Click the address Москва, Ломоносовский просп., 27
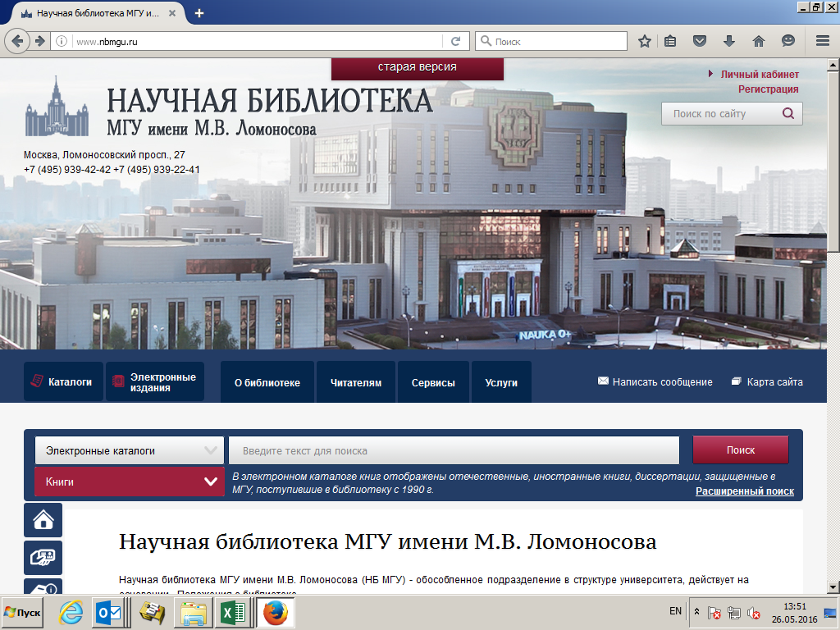This screenshot has width=840, height=630. 104,155
